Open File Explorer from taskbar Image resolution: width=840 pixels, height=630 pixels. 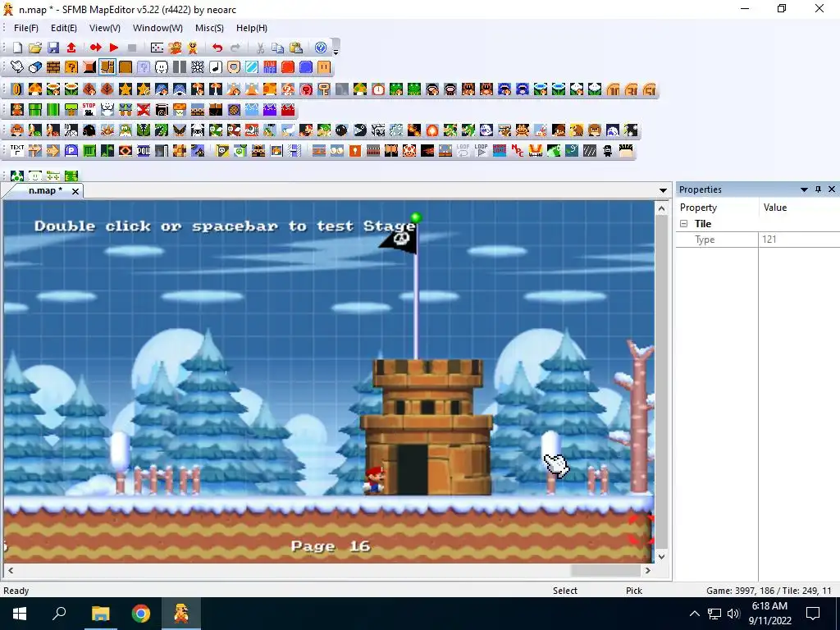tap(100, 614)
